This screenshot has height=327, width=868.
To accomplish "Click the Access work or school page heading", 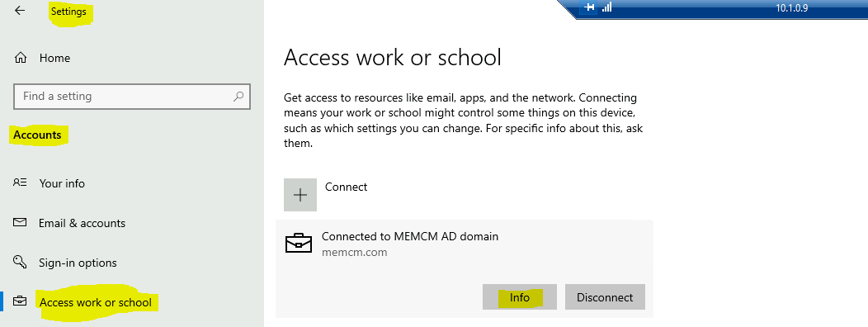I will (393, 58).
